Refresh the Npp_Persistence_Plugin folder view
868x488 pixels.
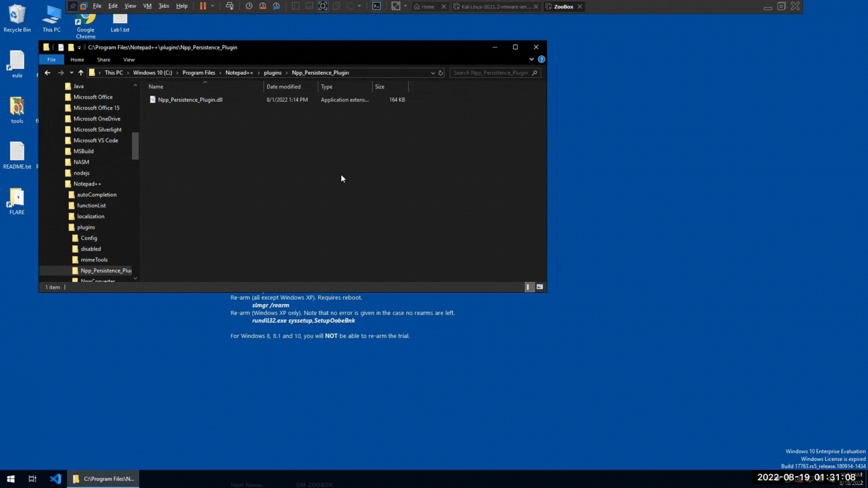[441, 72]
